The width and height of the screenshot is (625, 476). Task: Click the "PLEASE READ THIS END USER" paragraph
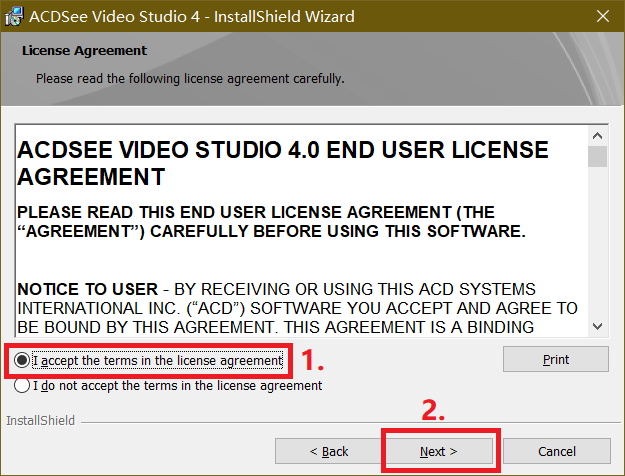271,222
